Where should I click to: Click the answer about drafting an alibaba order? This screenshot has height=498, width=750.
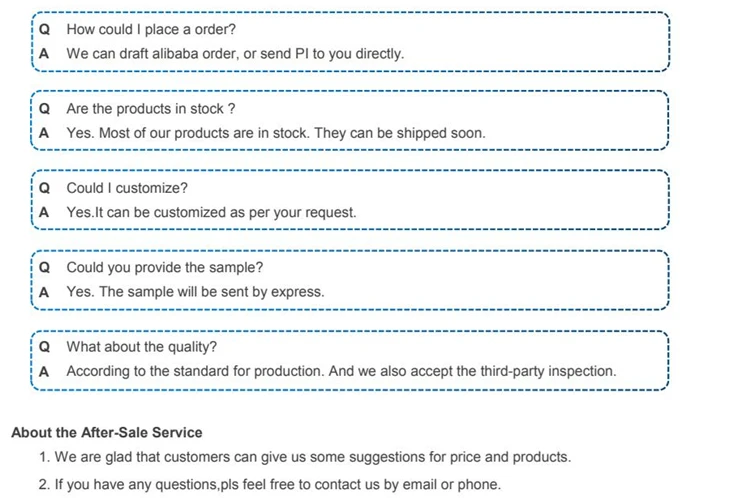point(235,53)
